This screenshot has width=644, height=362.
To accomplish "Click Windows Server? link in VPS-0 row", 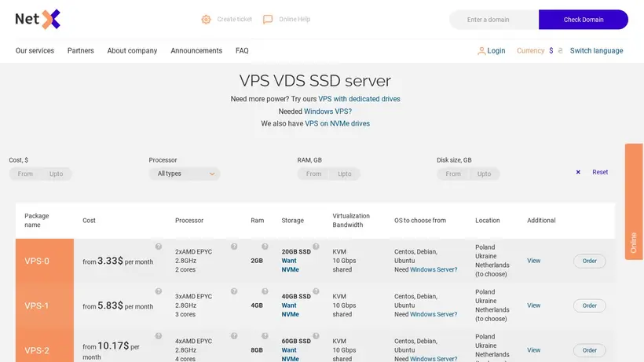I will pyautogui.click(x=434, y=269).
